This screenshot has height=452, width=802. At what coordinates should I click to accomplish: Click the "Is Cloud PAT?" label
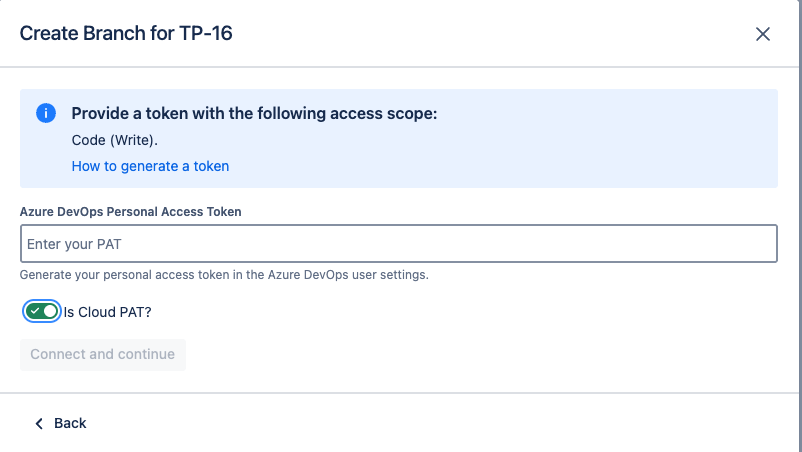(x=107, y=311)
